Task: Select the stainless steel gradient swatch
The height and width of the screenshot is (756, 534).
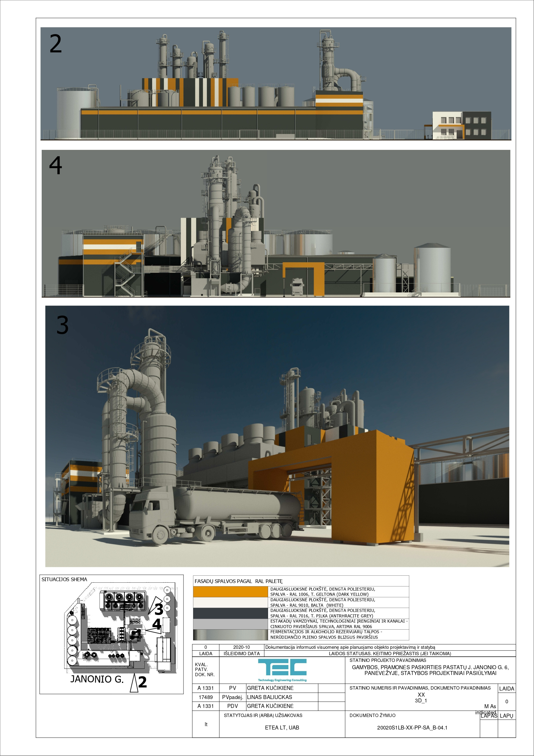Action: tap(230, 634)
